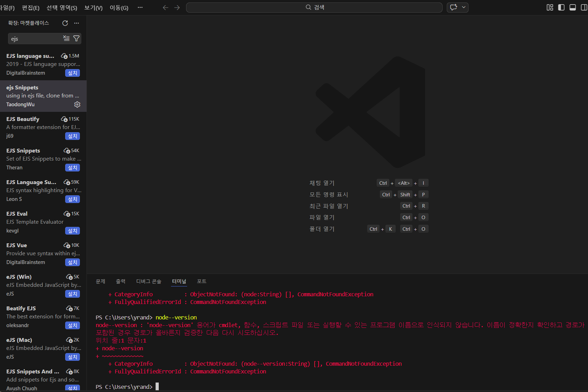Switch to the 디버그 콘솔 tab
This screenshot has width=588, height=392.
[x=149, y=281]
